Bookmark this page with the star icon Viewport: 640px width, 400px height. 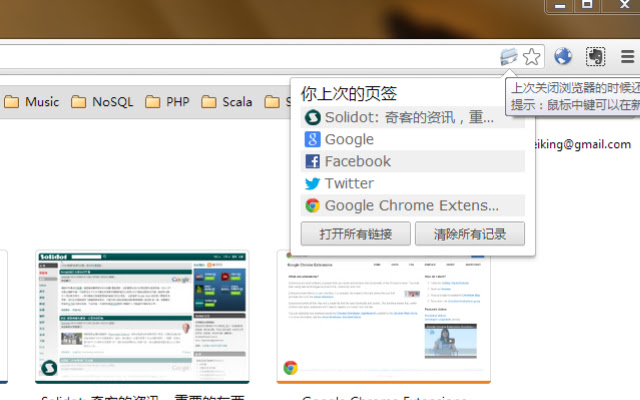coord(531,57)
